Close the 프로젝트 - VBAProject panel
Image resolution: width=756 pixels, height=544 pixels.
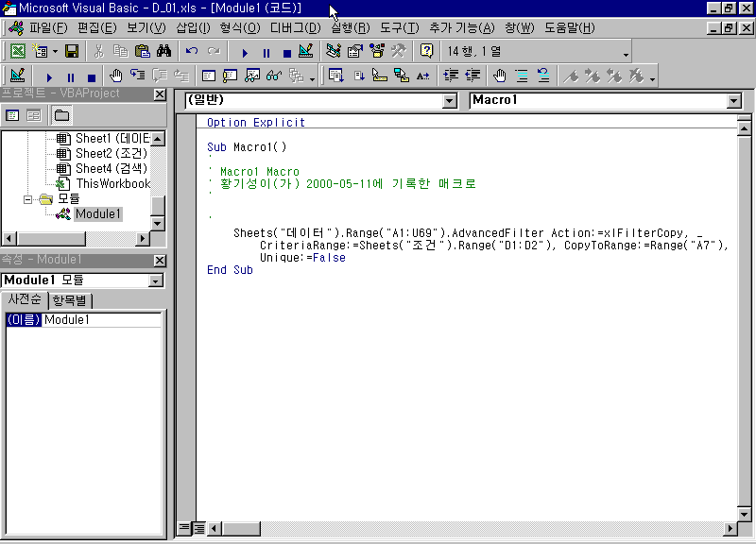160,94
